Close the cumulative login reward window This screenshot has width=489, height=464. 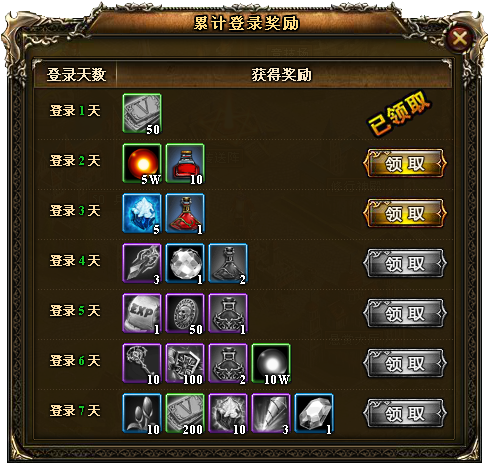(x=460, y=38)
